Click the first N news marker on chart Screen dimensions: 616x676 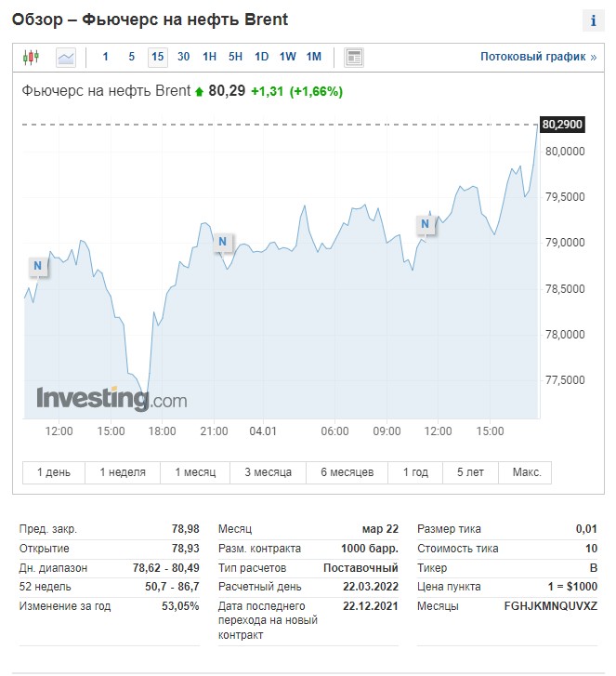[37, 266]
